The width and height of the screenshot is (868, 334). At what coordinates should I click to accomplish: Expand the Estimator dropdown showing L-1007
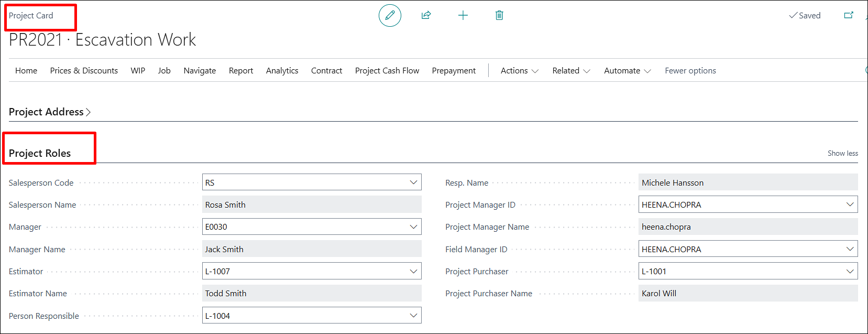click(x=414, y=271)
